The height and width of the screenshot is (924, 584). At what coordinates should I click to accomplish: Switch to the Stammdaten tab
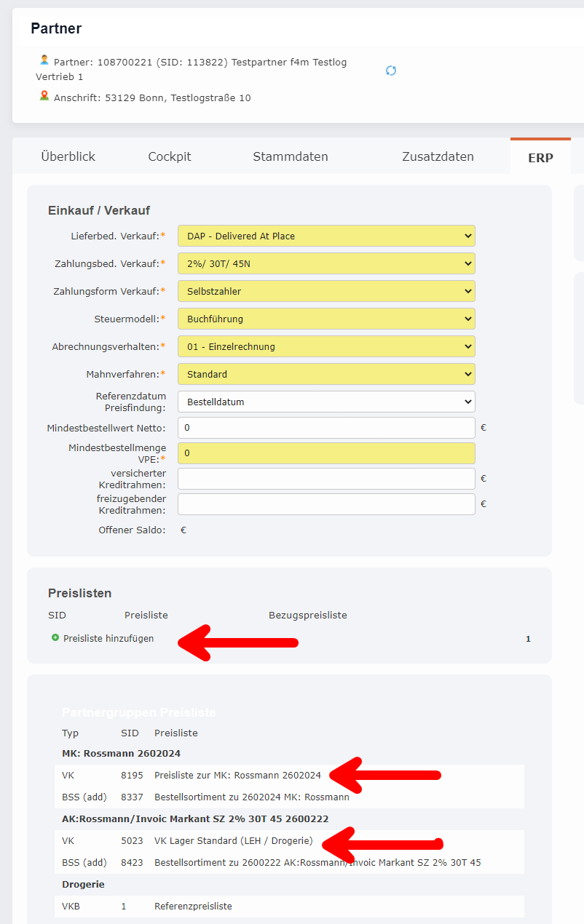pos(290,156)
